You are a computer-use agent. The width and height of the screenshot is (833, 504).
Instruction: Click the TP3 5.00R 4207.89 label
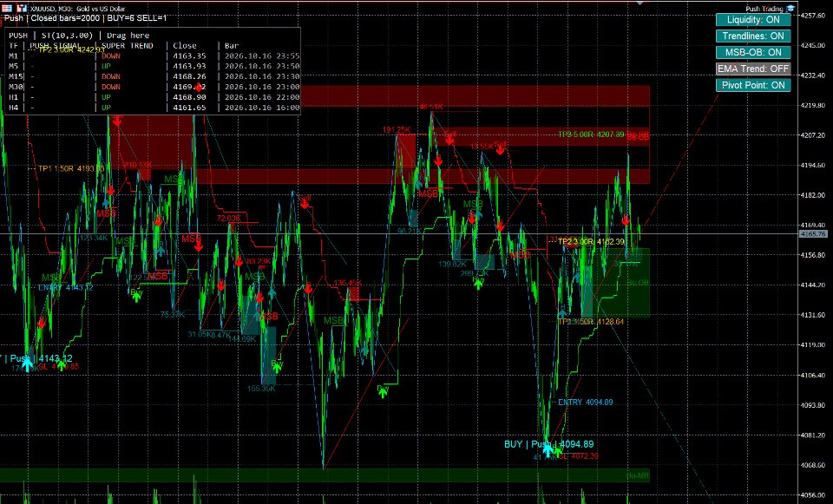pyautogui.click(x=591, y=134)
